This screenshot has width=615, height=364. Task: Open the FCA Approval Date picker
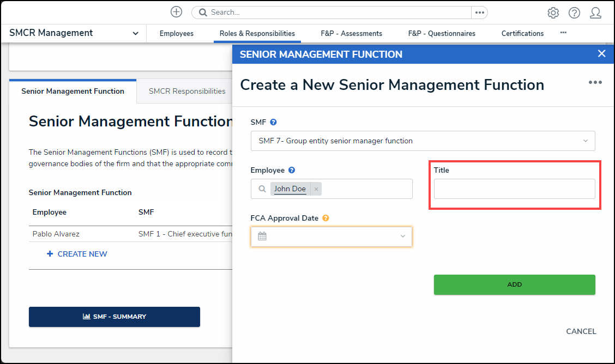point(331,236)
